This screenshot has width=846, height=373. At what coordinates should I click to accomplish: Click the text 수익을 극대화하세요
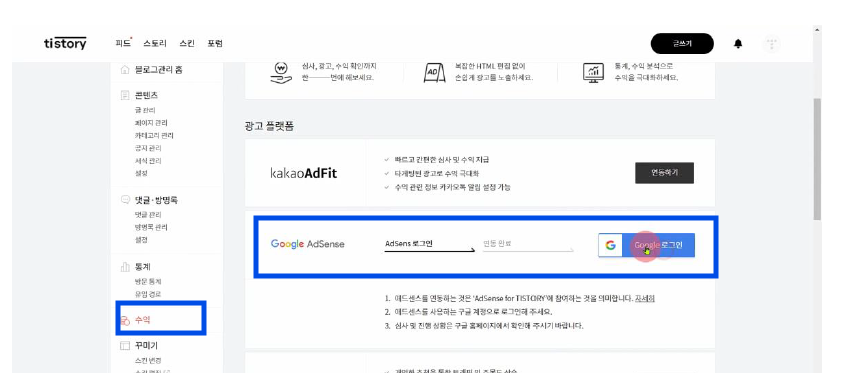[x=646, y=77]
